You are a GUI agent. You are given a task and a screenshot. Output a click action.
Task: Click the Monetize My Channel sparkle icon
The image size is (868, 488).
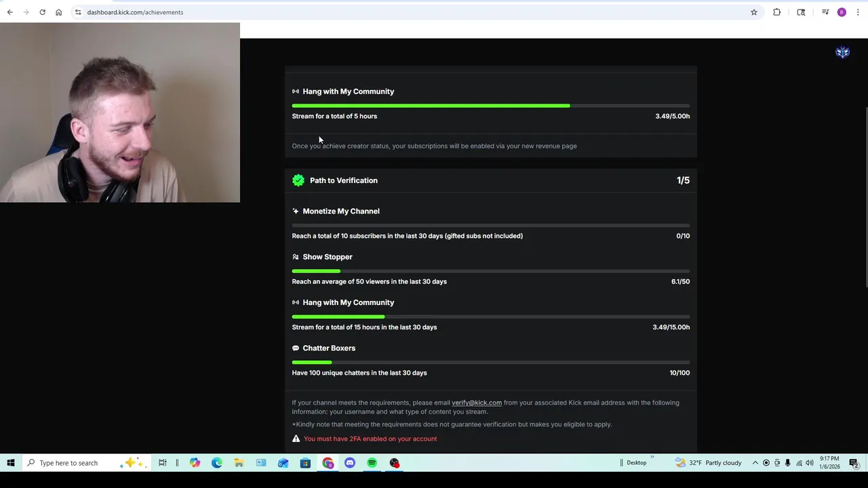pos(296,211)
